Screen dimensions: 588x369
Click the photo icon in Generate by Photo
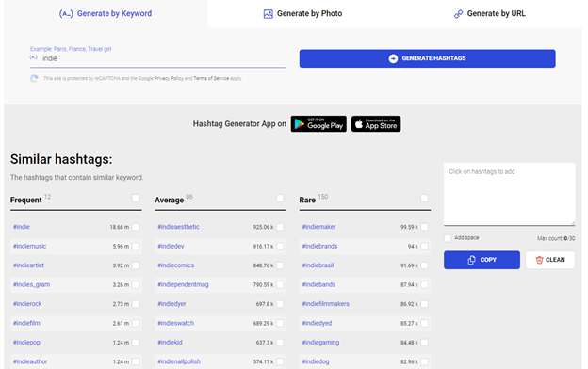[x=269, y=14]
